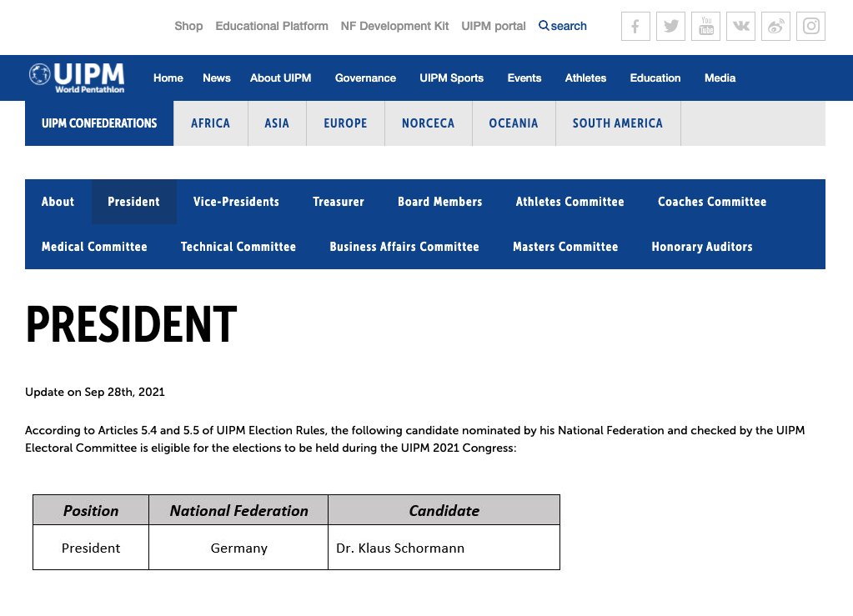This screenshot has height=616, width=853.
Task: Select the Africa confederation tab
Action: click(x=210, y=123)
